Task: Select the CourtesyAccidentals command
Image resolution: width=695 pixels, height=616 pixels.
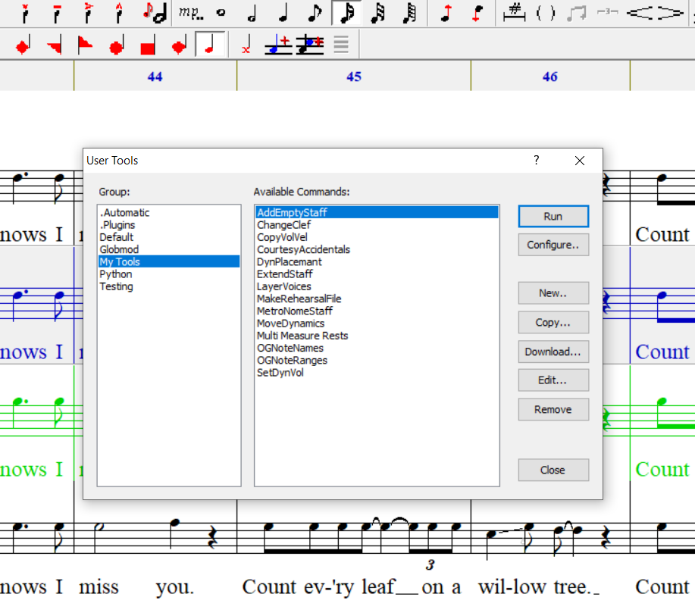Action: [x=377, y=249]
